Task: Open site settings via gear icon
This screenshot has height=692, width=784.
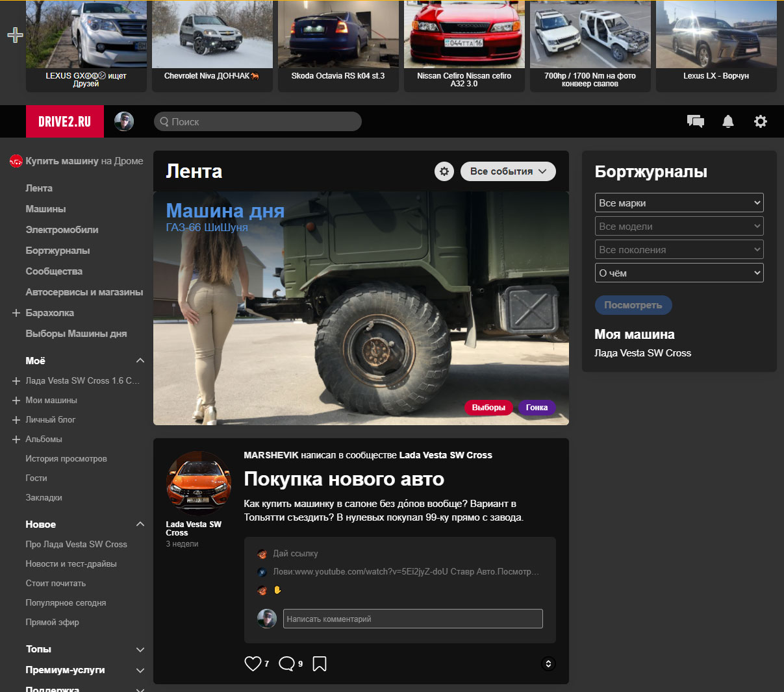Action: pos(760,121)
